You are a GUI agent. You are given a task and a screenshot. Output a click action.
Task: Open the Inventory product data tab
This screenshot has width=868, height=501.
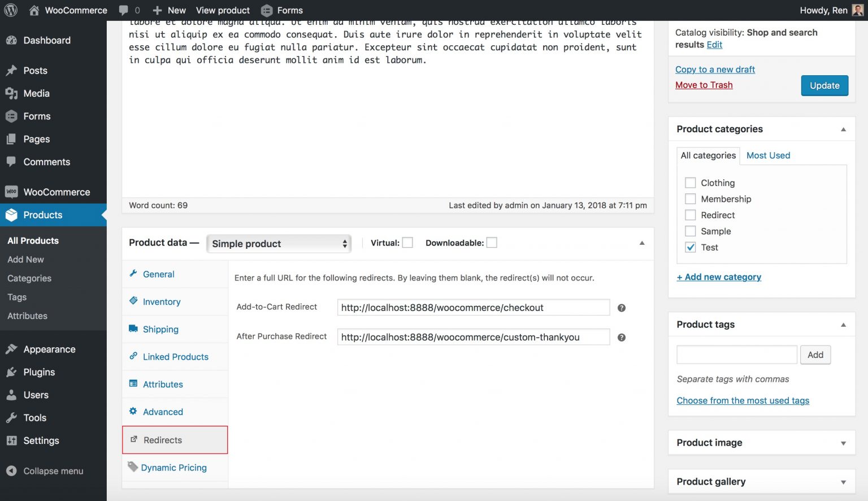point(162,302)
